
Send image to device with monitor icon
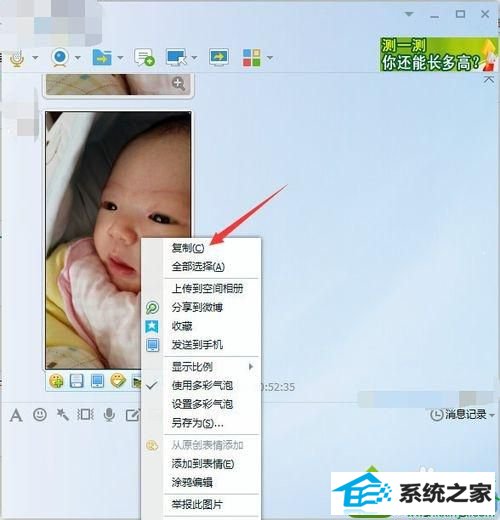point(97,381)
